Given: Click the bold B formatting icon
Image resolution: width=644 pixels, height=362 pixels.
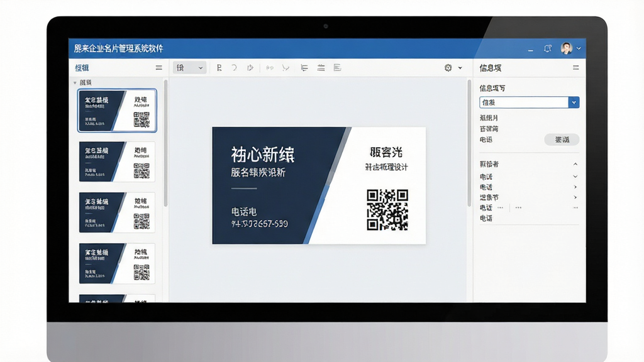Looking at the screenshot, I should coord(219,68).
